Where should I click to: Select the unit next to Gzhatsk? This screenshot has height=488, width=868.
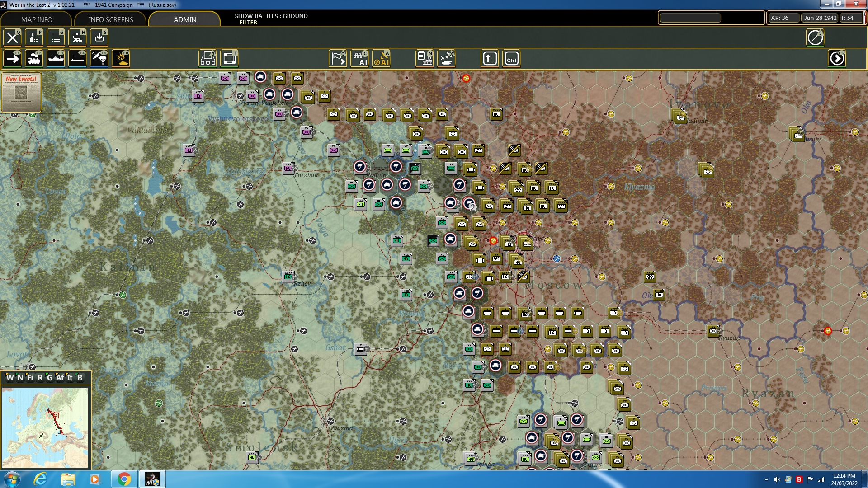[361, 349]
